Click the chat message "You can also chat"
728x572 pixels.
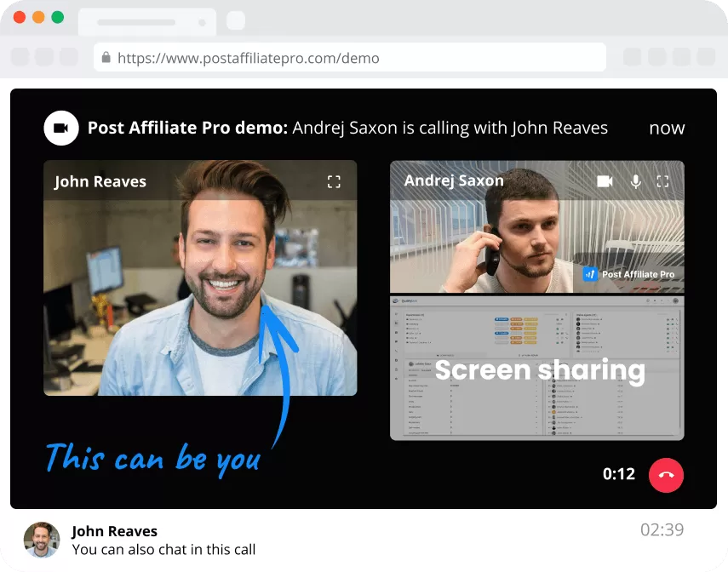pos(163,549)
